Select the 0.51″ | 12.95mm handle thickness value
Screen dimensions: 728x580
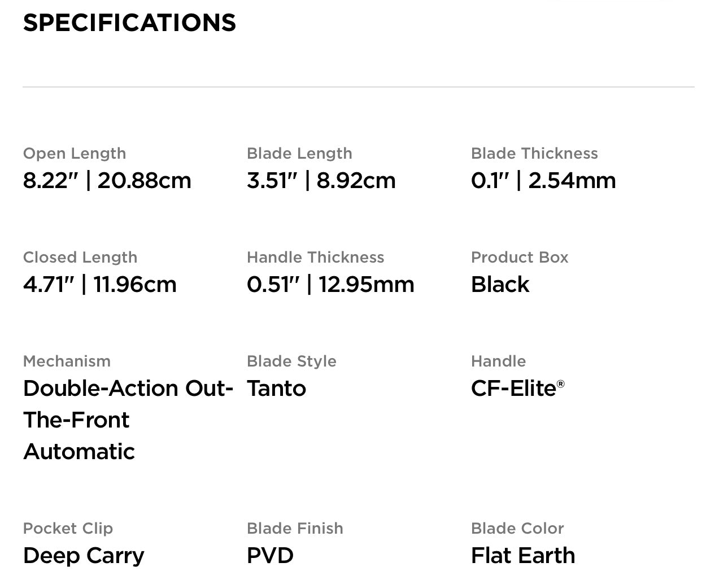click(330, 285)
